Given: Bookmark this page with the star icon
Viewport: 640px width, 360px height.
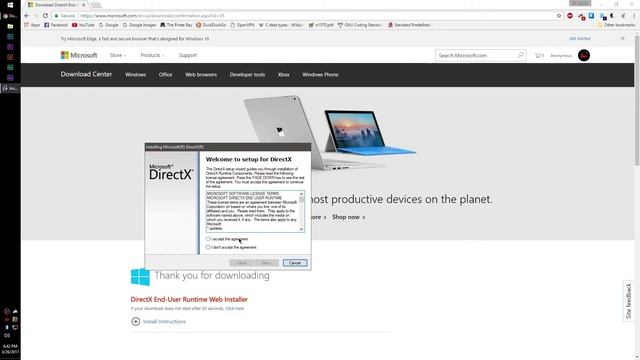Looking at the screenshot, I should (x=559, y=16).
